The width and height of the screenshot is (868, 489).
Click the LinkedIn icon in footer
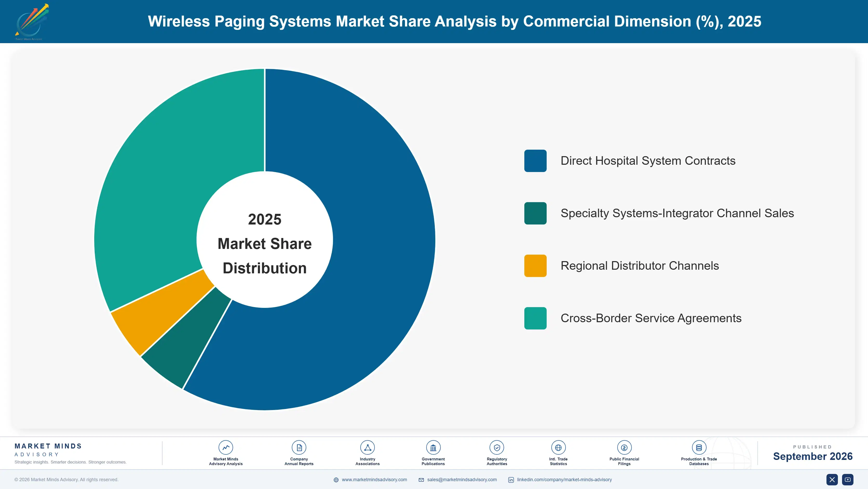point(511,480)
